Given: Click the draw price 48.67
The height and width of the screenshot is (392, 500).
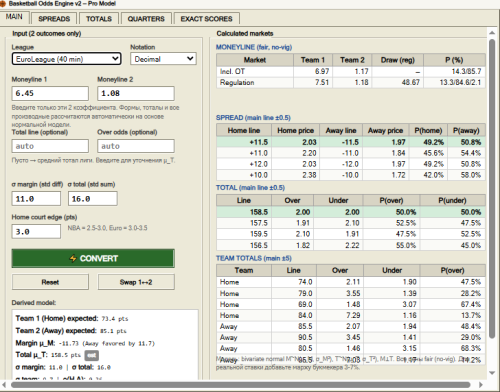Looking at the screenshot, I should (410, 82).
